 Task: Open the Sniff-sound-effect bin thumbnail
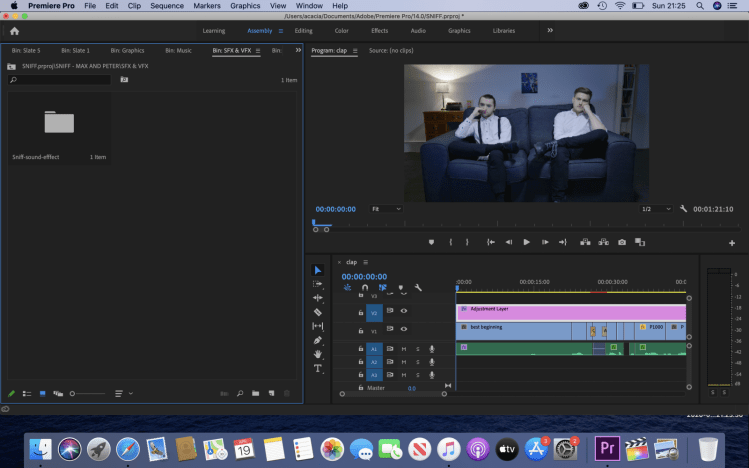(59, 123)
